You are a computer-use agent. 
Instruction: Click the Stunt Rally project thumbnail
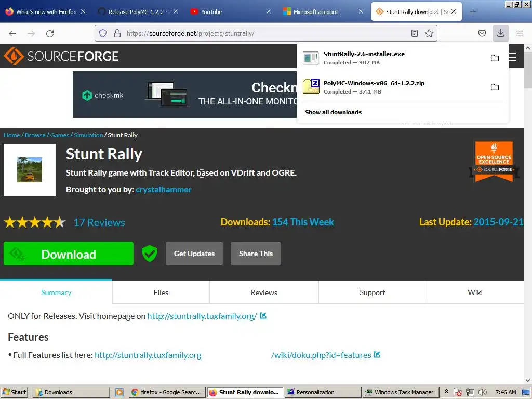[30, 170]
